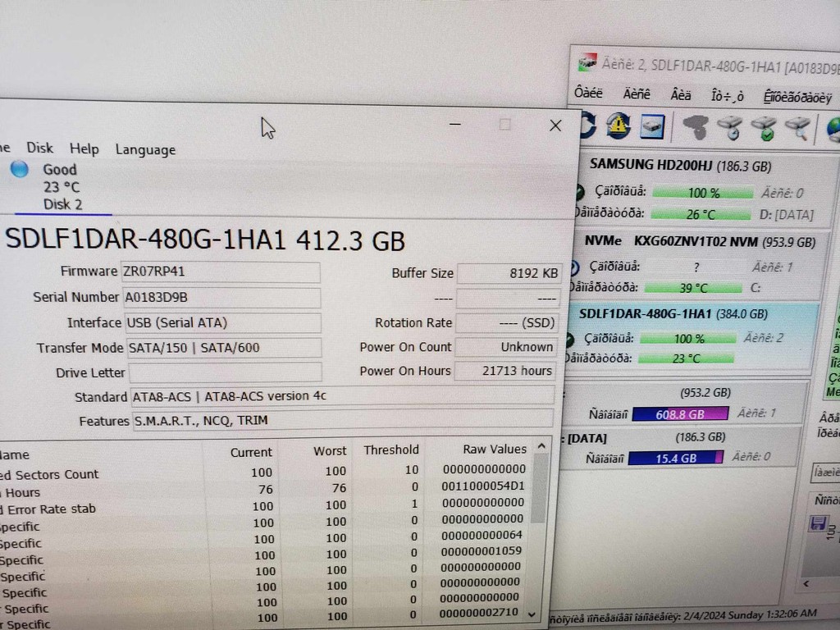Click the SAMSUNG 100 % health bar
The width and height of the screenshot is (840, 630).
coord(703,193)
